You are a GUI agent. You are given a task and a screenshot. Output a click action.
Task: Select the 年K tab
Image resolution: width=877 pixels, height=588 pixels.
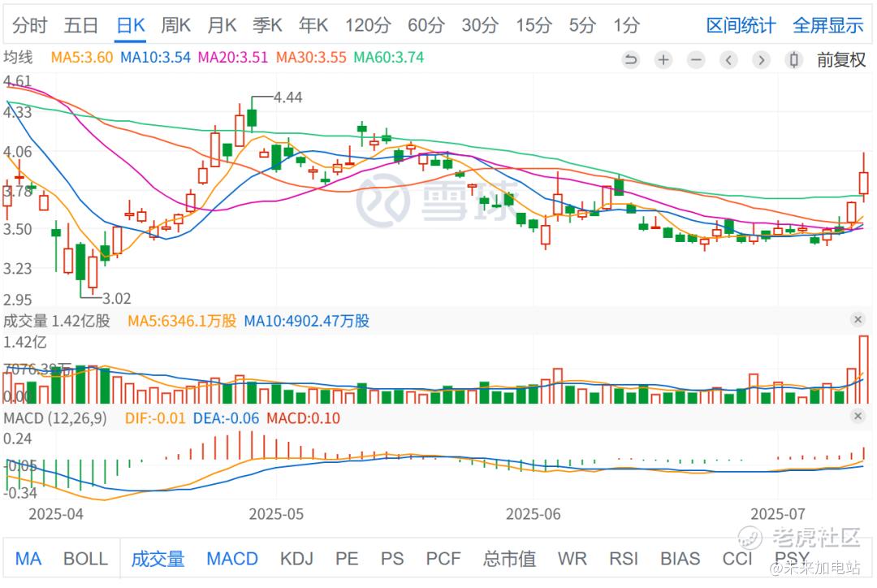pyautogui.click(x=313, y=25)
